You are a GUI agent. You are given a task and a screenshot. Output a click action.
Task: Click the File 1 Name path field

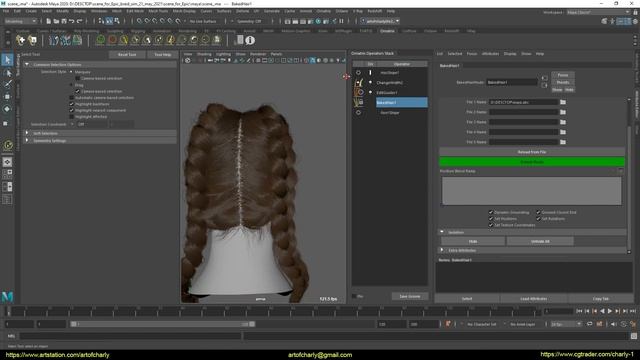[523, 102]
